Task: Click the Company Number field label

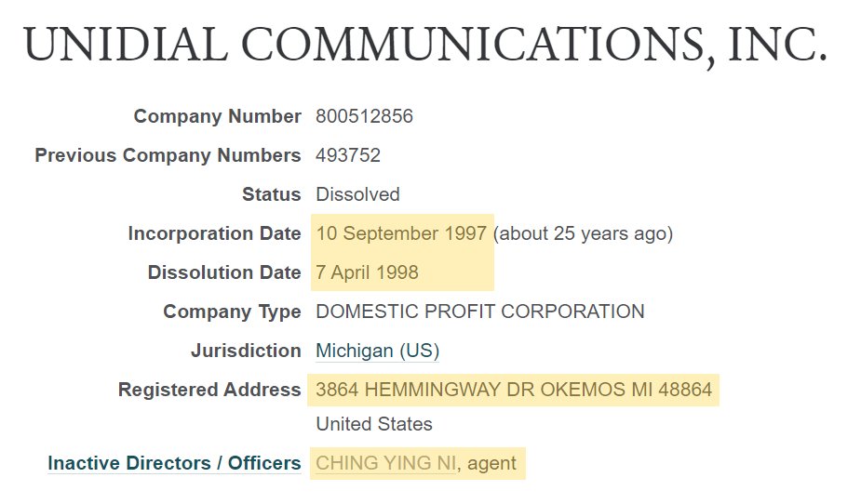Action: coord(217,117)
